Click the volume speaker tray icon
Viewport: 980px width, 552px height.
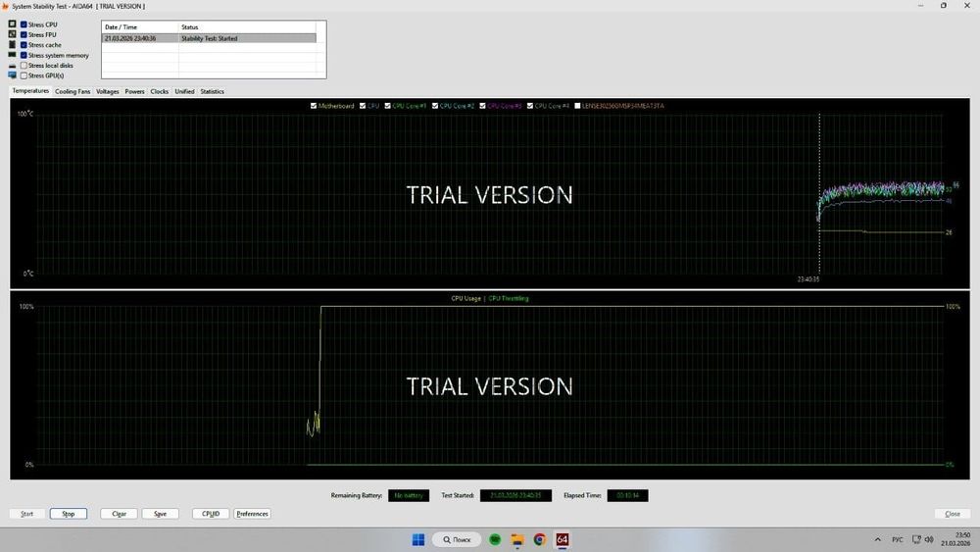929,539
